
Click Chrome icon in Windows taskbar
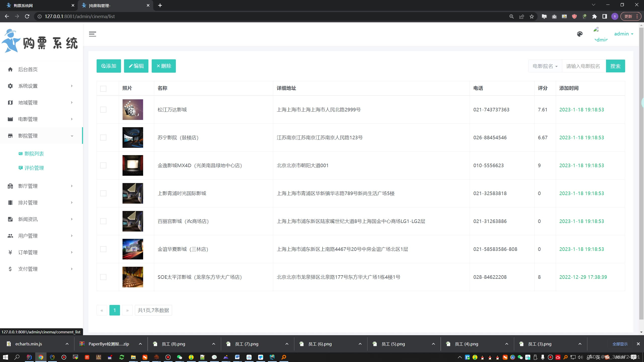[41, 357]
